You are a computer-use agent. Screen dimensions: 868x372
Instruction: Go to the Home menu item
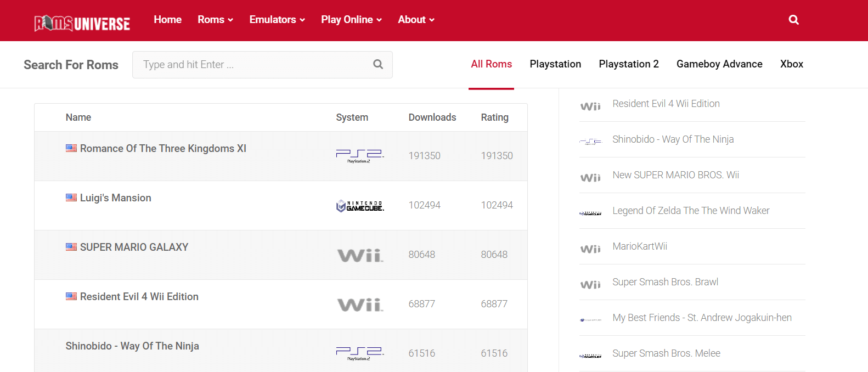click(x=167, y=20)
